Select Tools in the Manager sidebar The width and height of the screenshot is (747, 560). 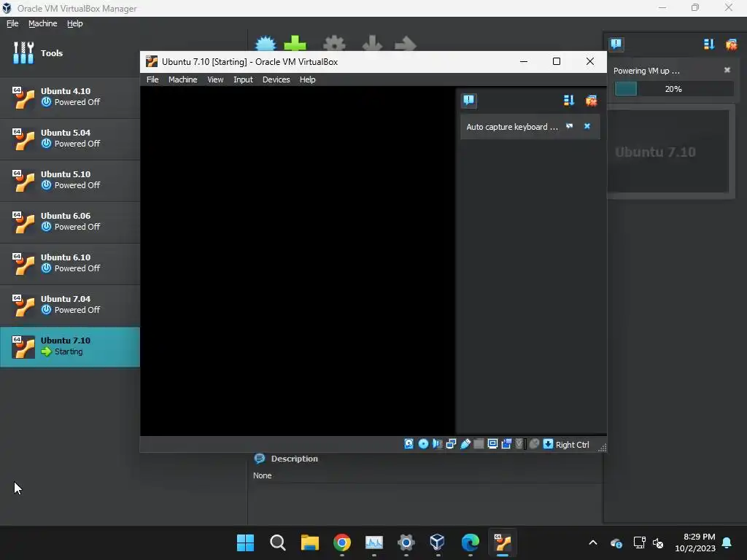point(69,52)
